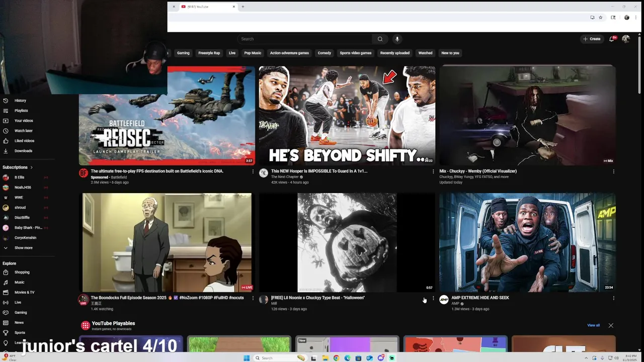644x362 pixels.
Task: Open the Windows Start menu
Action: 247,358
